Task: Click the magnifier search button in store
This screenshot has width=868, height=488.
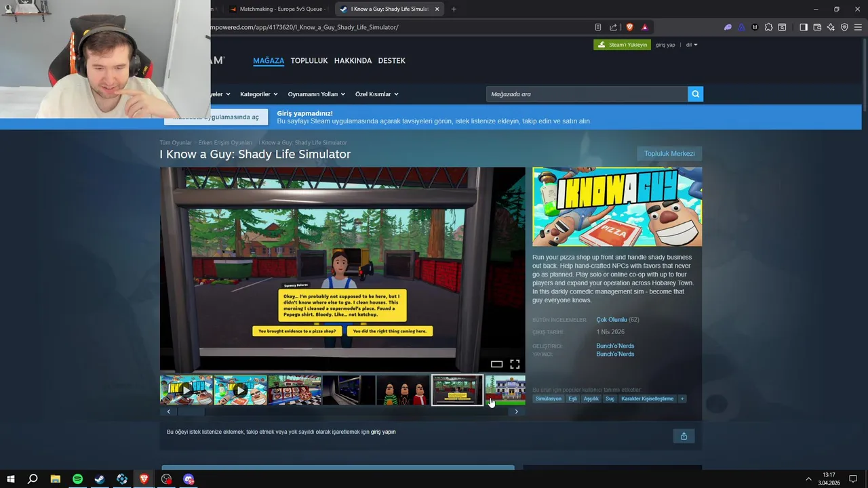Action: point(695,94)
